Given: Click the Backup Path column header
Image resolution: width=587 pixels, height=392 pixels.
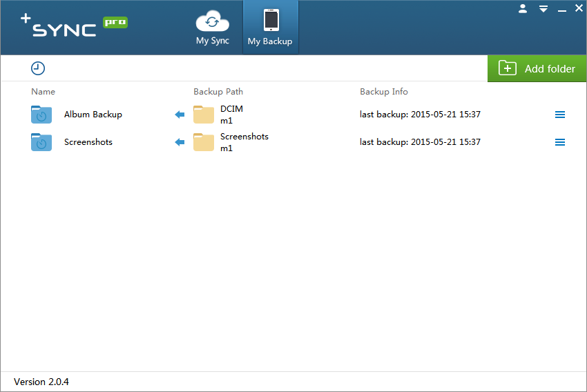Looking at the screenshot, I should click(218, 92).
